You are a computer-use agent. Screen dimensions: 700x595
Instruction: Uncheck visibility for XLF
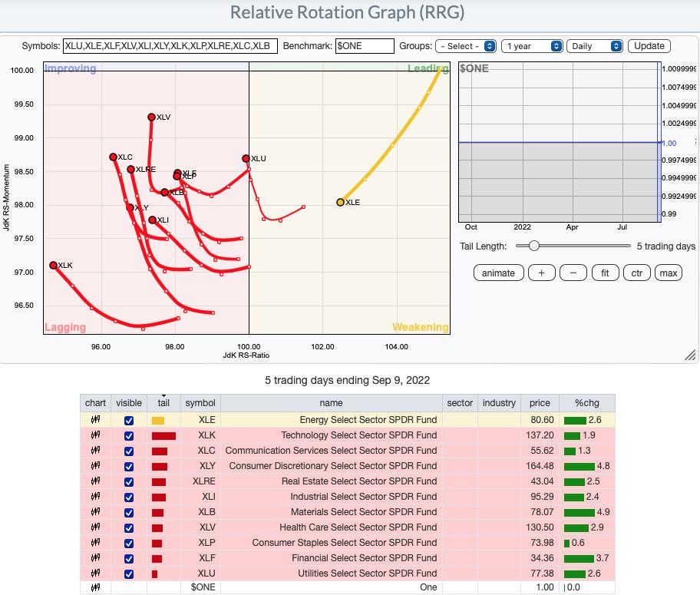(129, 558)
